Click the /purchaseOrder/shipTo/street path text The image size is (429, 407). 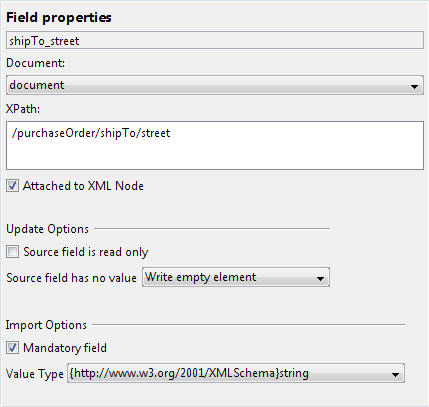(x=91, y=133)
